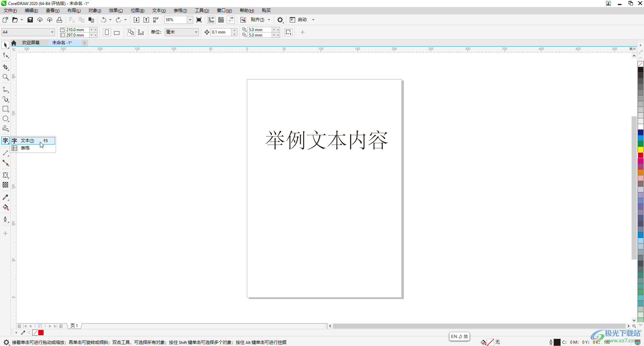
Task: Click the nudge distance 0.1 mm field
Action: click(221, 32)
